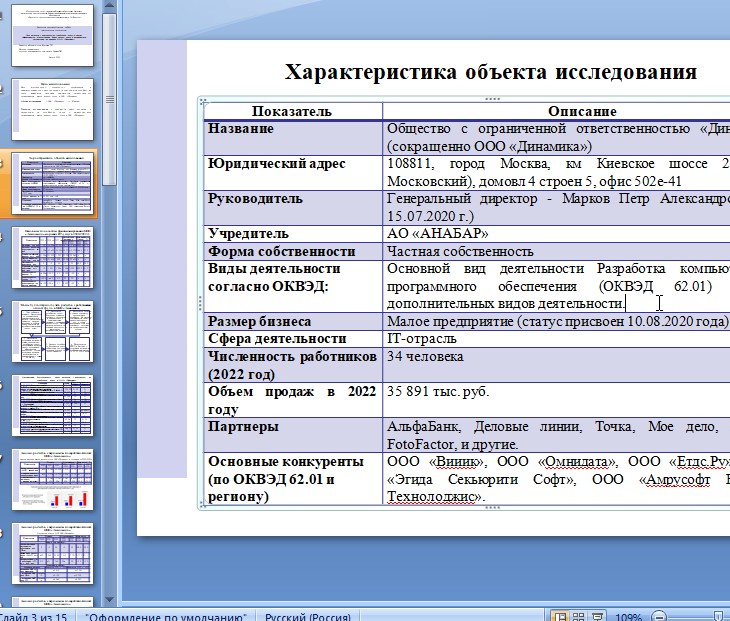Click the 'Руководитель' cell
Image resolution: width=730 pixels, height=621 pixels.
tap(293, 208)
